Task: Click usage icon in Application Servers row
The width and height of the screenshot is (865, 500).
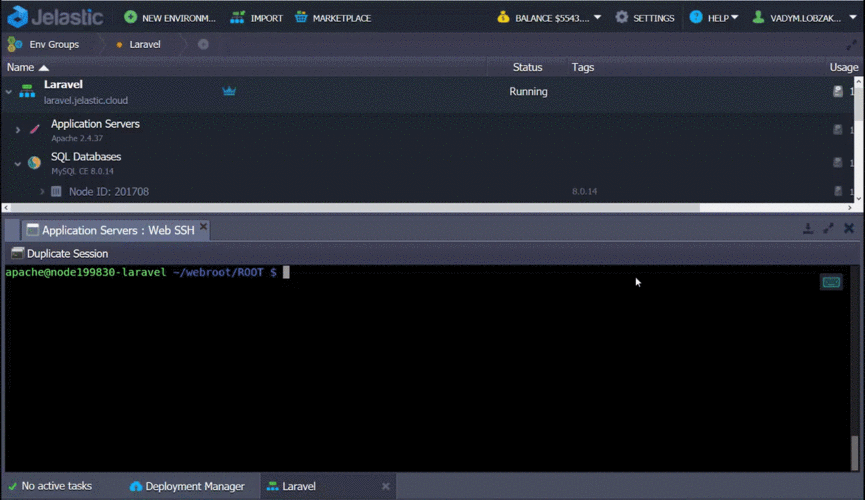Action: pyautogui.click(x=837, y=130)
